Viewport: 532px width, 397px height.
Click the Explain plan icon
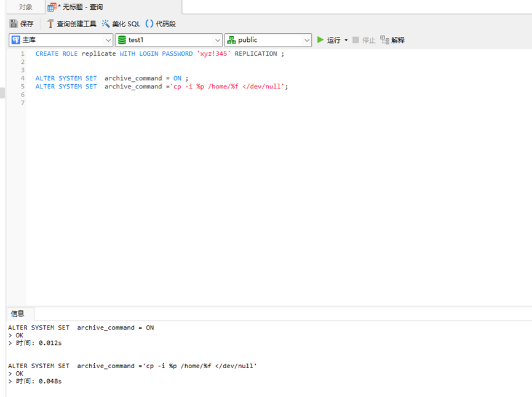coord(384,40)
